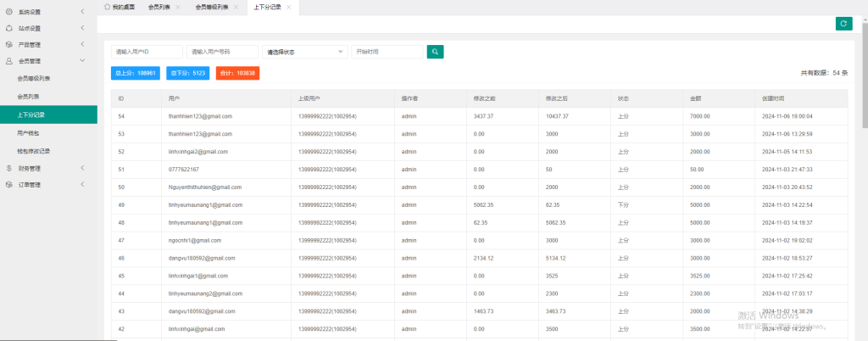The image size is (868, 341).
Task: Switch to the 会员等级列表 tab
Action: tap(212, 7)
